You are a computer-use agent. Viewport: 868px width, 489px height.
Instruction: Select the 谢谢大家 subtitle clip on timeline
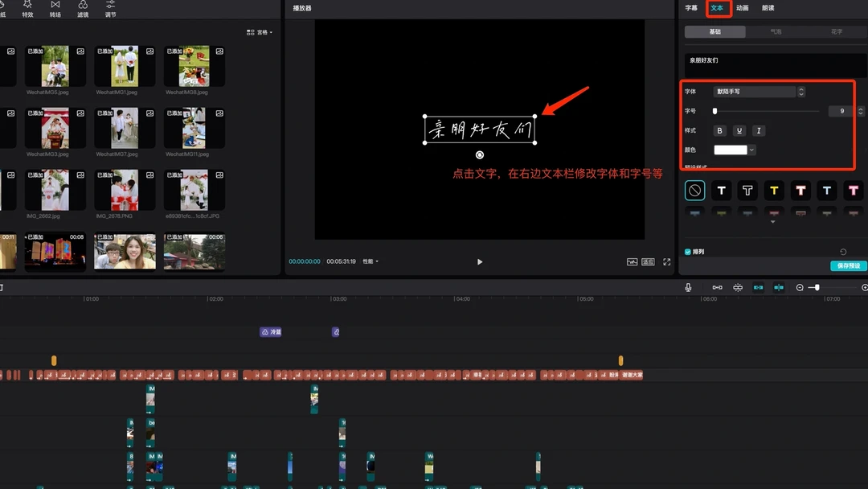tap(632, 375)
